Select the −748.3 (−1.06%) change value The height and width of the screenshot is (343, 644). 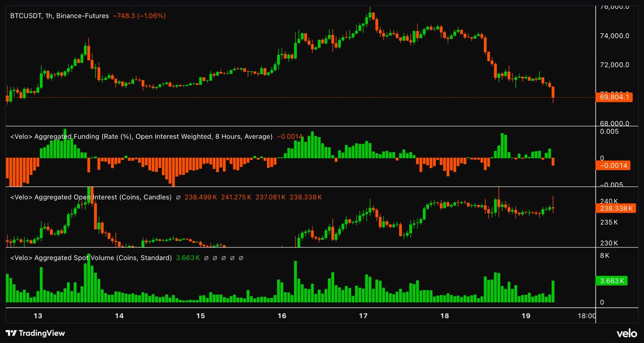click(x=141, y=17)
